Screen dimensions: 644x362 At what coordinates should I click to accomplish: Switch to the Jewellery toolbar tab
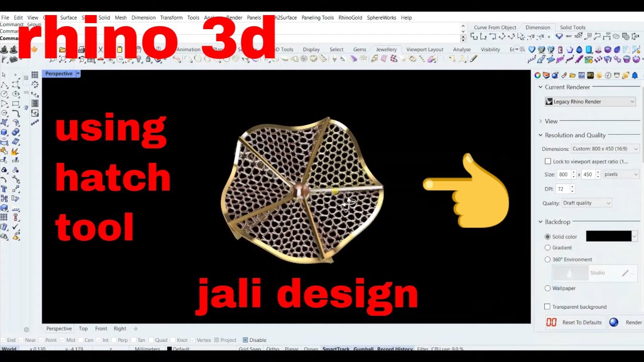386,49
